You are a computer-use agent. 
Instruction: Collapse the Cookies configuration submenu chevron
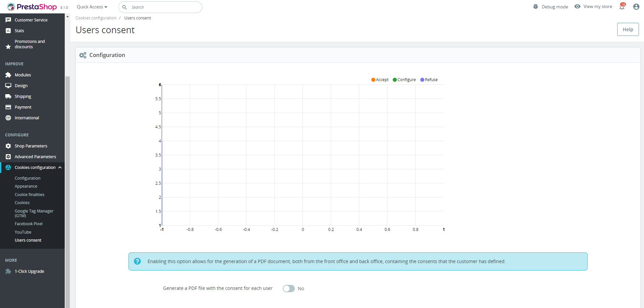pos(60,167)
